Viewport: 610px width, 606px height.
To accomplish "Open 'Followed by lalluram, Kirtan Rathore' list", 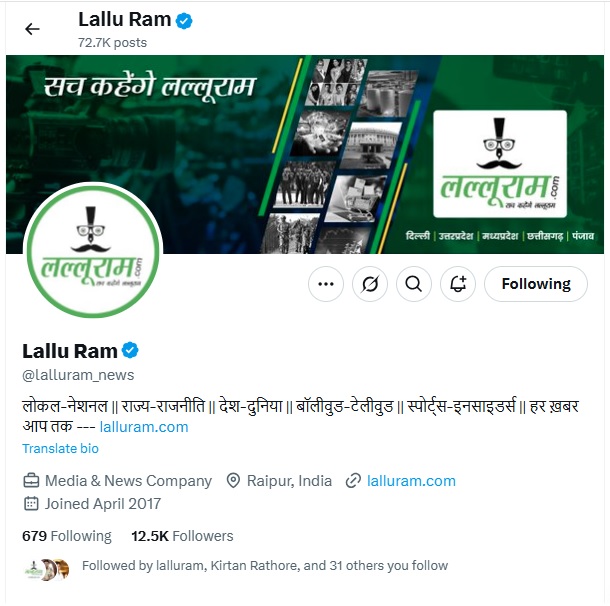I will click(265, 566).
